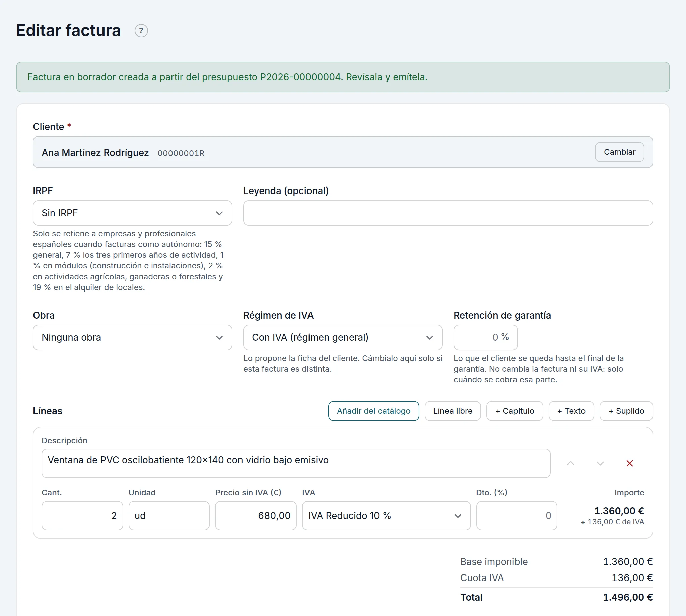Add a new Capítulo
Viewport: 686px width, 616px height.
pyautogui.click(x=515, y=411)
